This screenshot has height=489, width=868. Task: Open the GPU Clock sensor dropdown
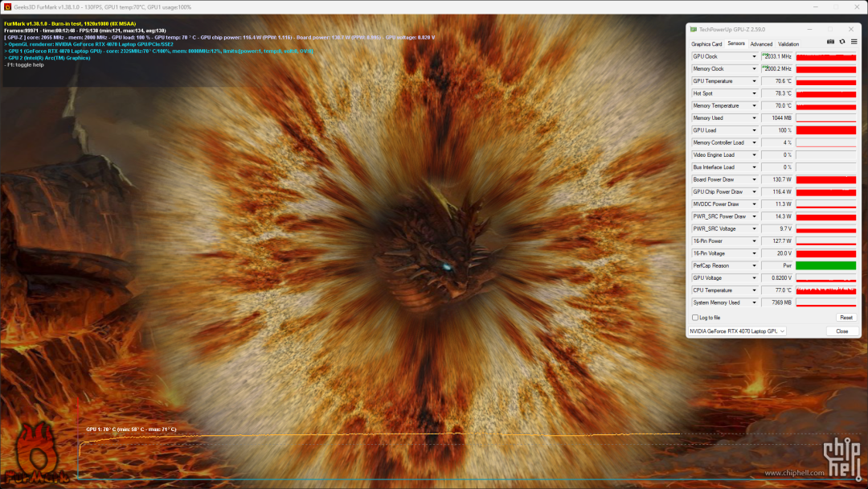[754, 56]
